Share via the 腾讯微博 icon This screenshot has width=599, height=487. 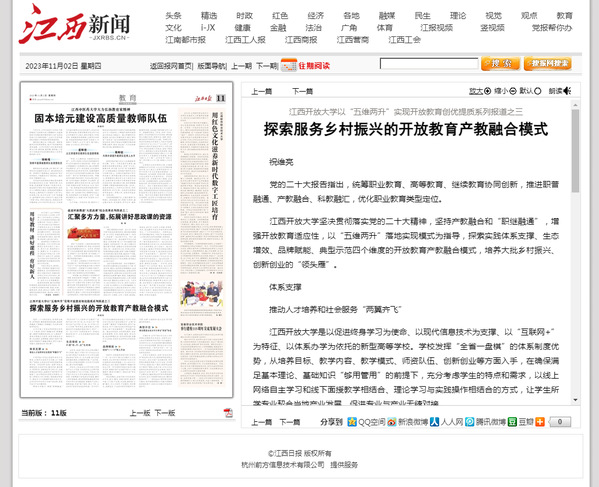pyautogui.click(x=469, y=422)
